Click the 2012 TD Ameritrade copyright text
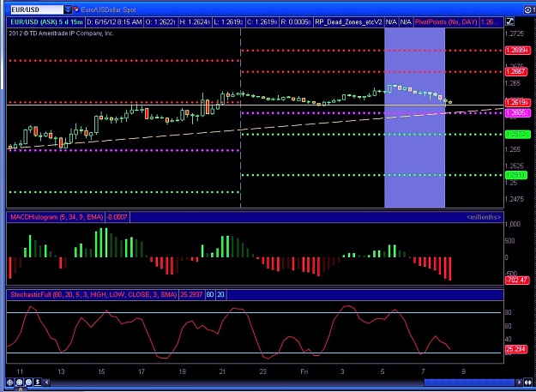This screenshot has height=392, width=536. 62,33
